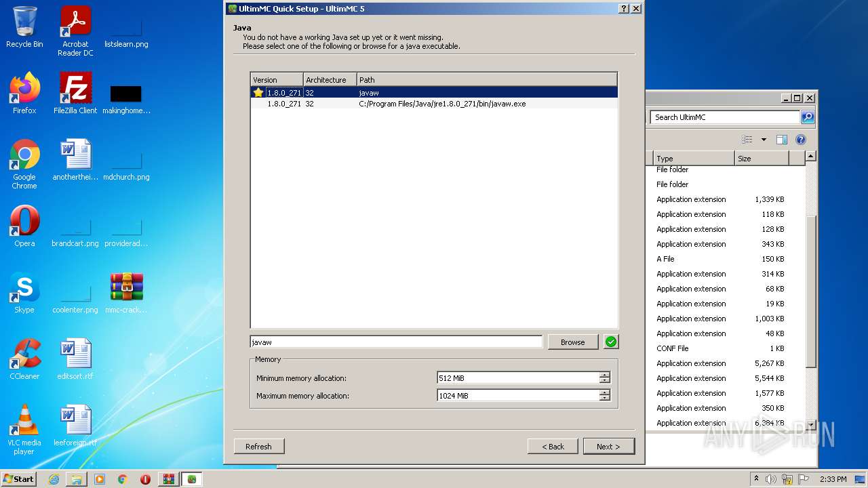The width and height of the screenshot is (868, 488).
Task: Open FileZilla Client desktop shortcut
Action: [75, 94]
